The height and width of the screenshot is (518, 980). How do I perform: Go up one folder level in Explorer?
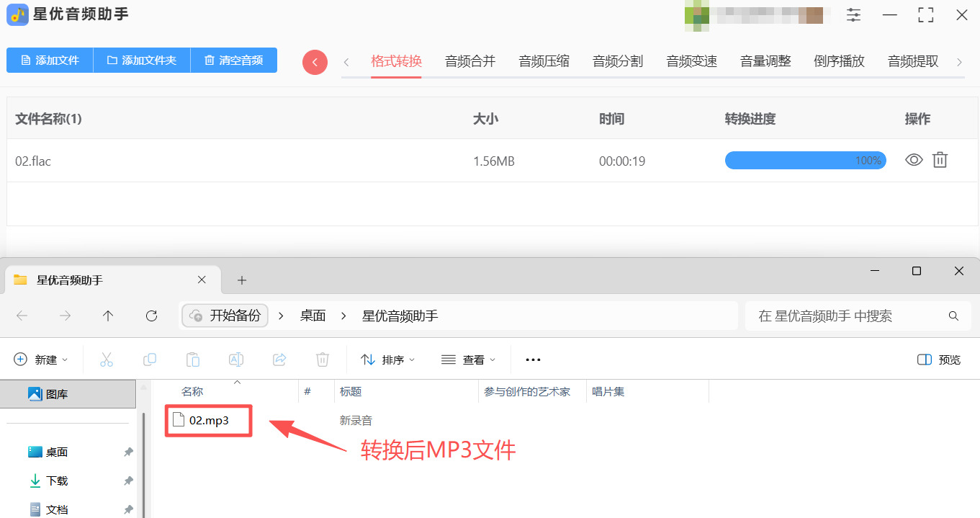point(108,316)
